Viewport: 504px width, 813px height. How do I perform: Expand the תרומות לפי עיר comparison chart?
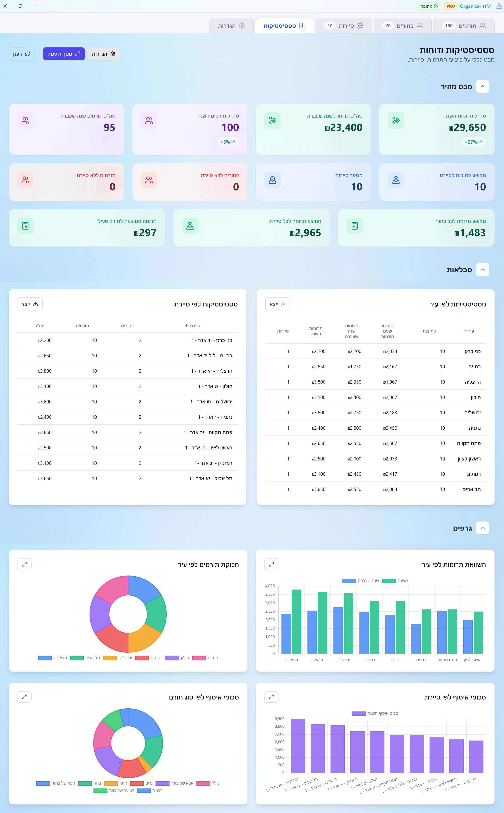(x=271, y=564)
